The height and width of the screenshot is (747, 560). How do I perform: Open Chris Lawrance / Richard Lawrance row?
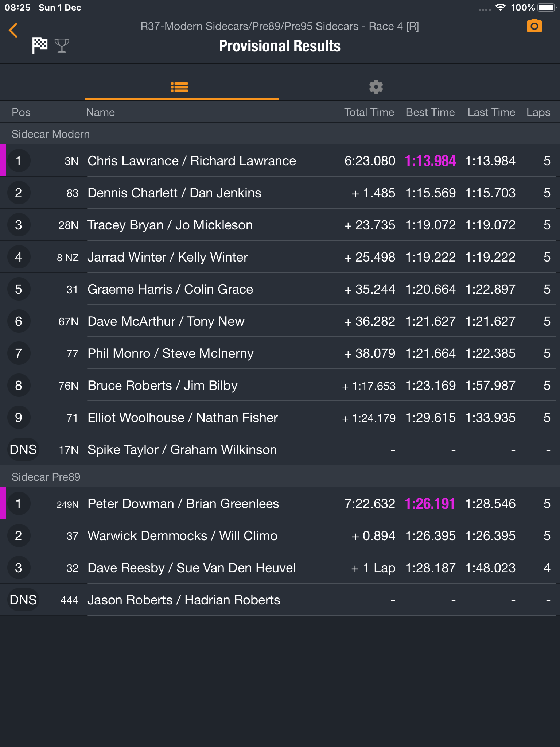[280, 160]
